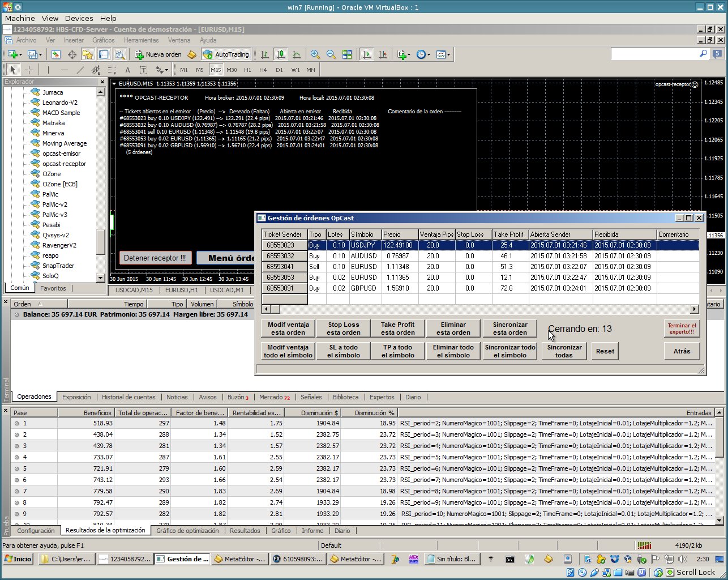Toggle chart auto scroll icon

[367, 54]
